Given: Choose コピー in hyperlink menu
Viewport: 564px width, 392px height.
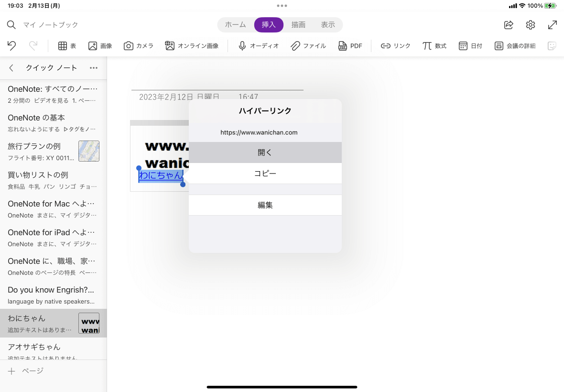Looking at the screenshot, I should click(x=265, y=174).
